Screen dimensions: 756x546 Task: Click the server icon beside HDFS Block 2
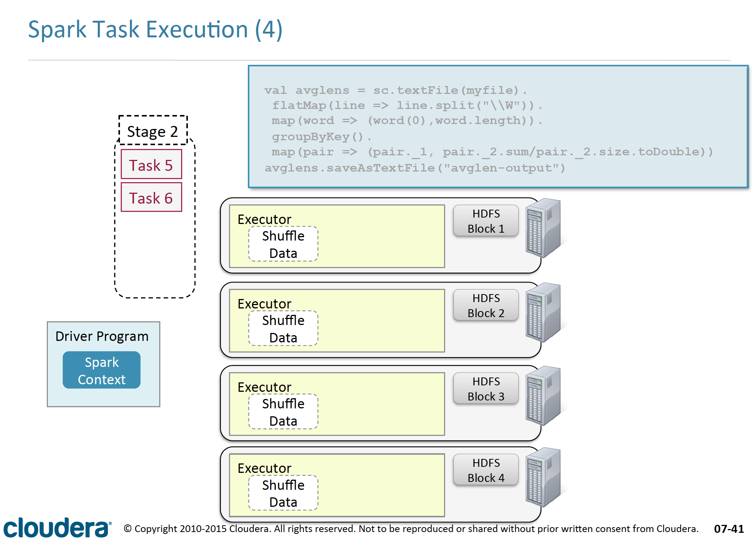click(x=542, y=313)
